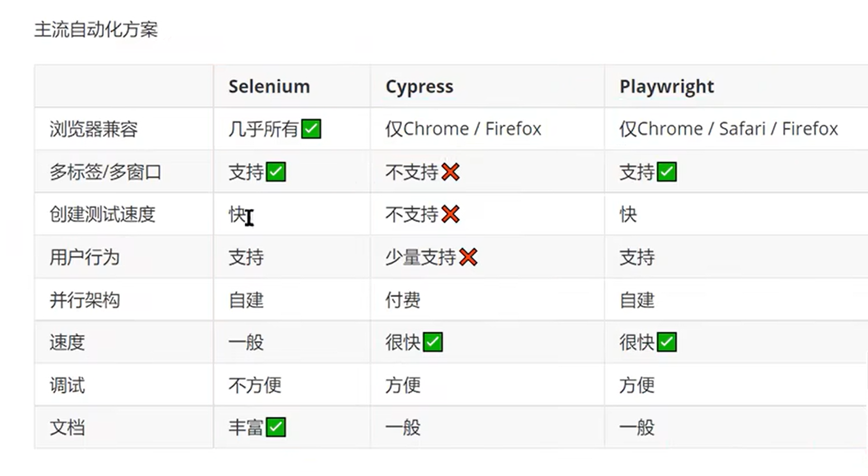868x476 pixels.
Task: Click the green check in Playwright's 多标签/多窗口 row
Action: point(666,172)
